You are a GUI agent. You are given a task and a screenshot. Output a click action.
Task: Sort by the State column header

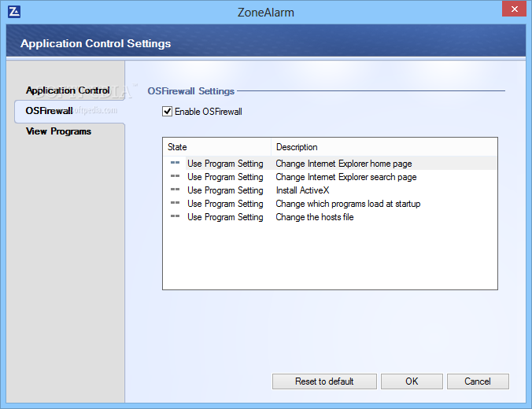216,147
